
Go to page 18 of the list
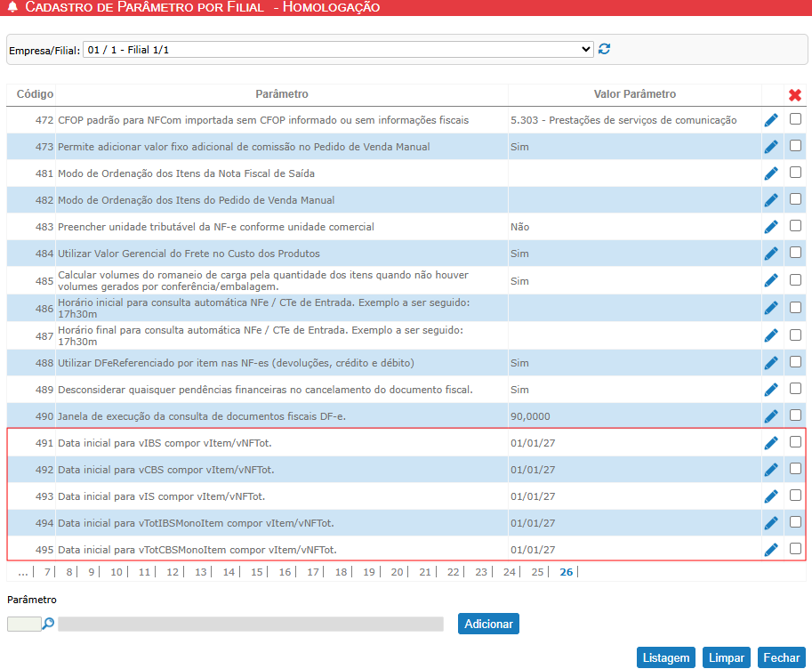(x=341, y=572)
